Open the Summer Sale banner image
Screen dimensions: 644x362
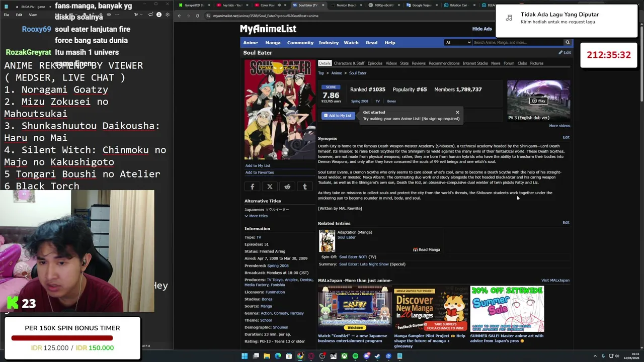tap(507, 308)
